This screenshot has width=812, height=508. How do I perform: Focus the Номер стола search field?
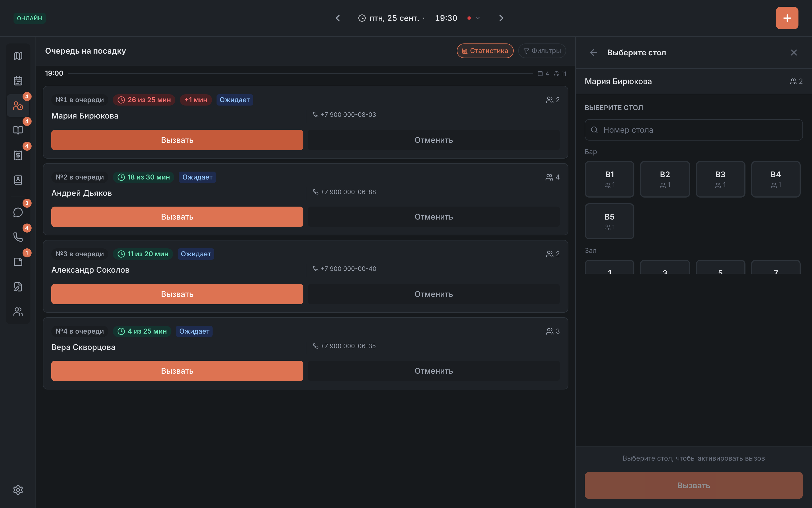(x=694, y=130)
